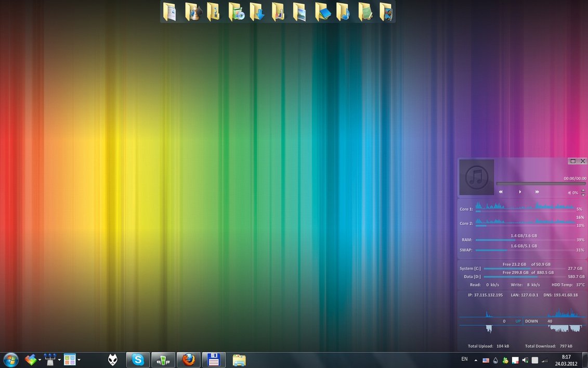Expand the colorful cube toolbar dropdown arrow
Viewport: 588px width, 368px height.
40,360
